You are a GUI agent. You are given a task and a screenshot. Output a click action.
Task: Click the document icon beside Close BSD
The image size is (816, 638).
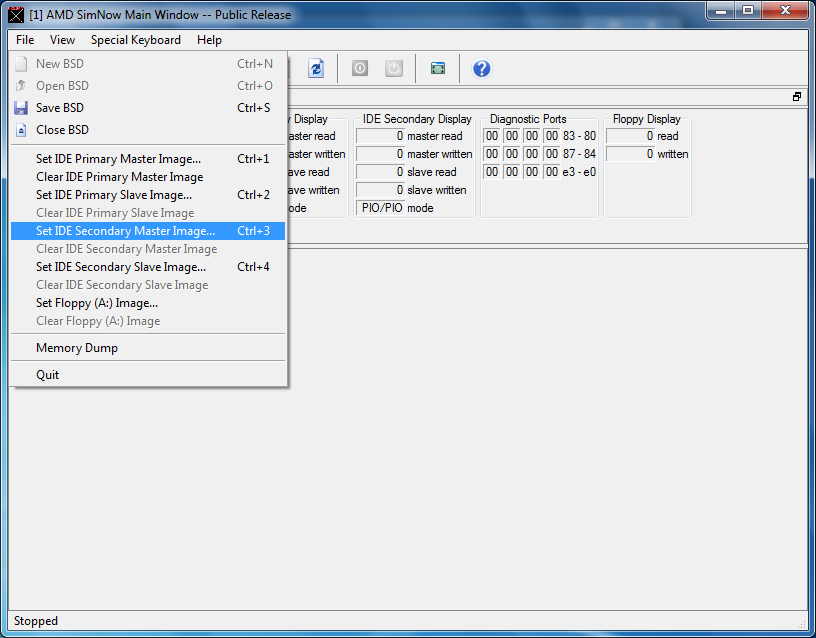(x=21, y=130)
